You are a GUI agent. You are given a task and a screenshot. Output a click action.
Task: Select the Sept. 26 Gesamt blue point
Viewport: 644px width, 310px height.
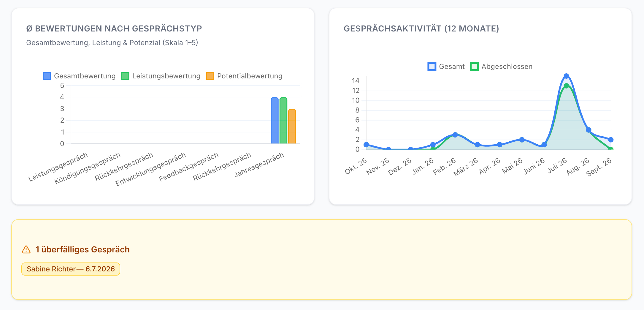[x=611, y=140]
